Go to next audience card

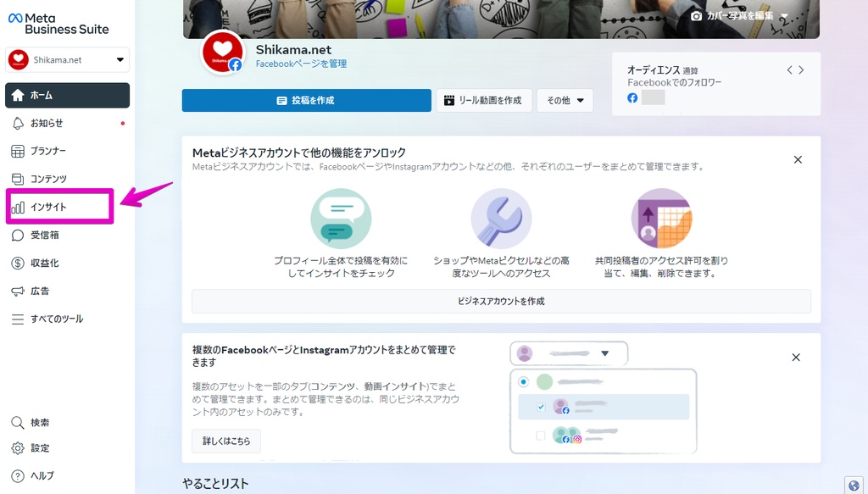click(801, 69)
